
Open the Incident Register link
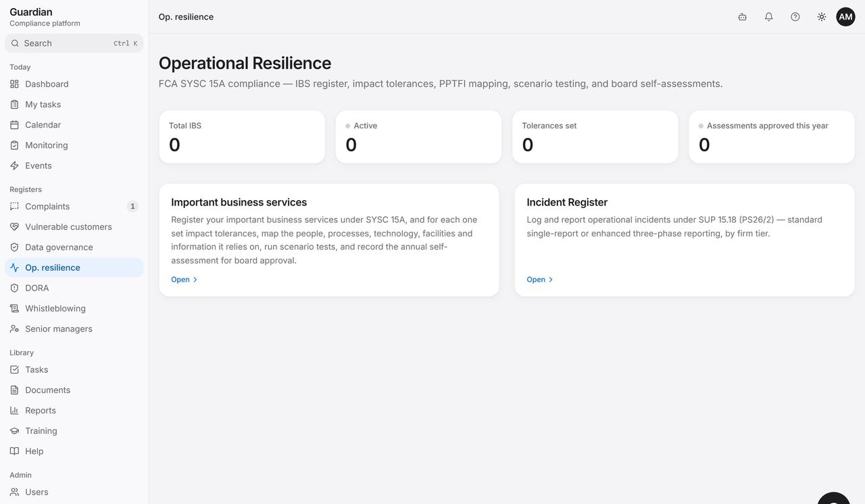tap(539, 280)
